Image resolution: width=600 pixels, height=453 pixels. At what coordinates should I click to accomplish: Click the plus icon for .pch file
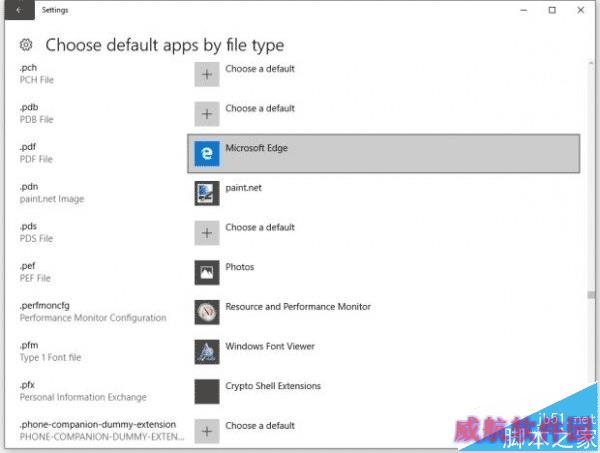click(207, 74)
